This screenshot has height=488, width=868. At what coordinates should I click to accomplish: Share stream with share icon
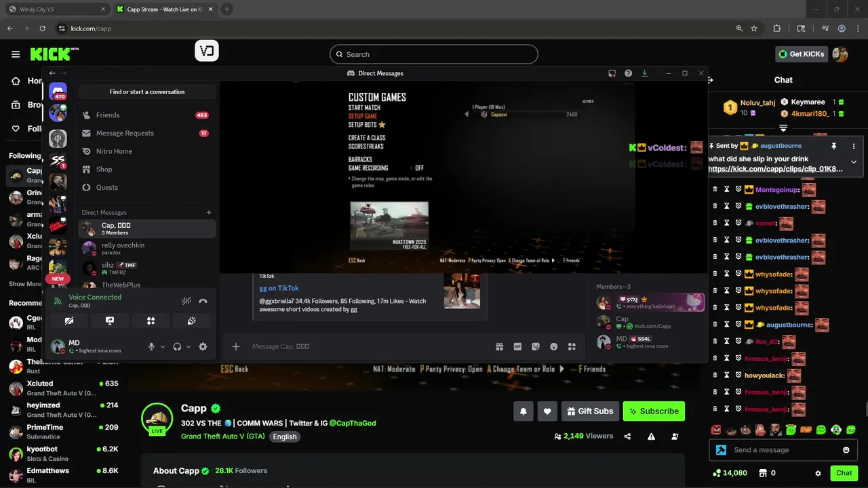tap(627, 436)
